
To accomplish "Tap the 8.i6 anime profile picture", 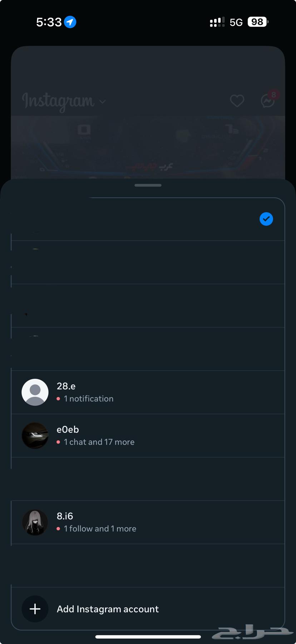I will [35, 522].
